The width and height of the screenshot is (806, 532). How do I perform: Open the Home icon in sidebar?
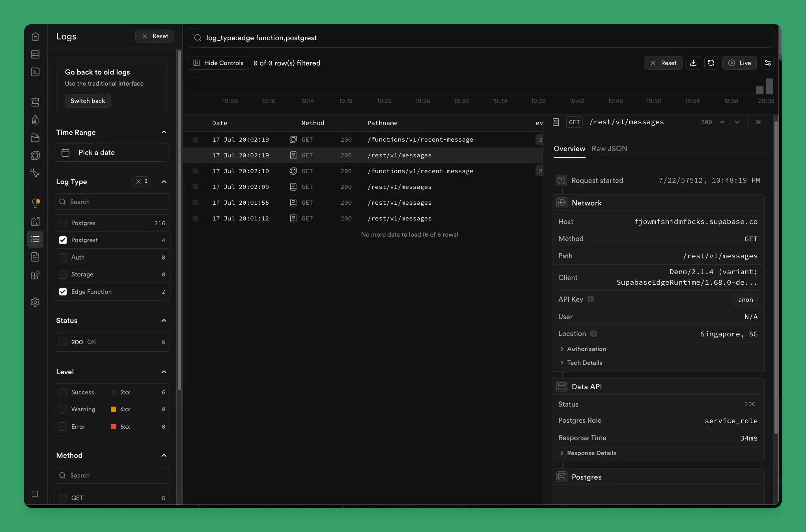point(35,36)
